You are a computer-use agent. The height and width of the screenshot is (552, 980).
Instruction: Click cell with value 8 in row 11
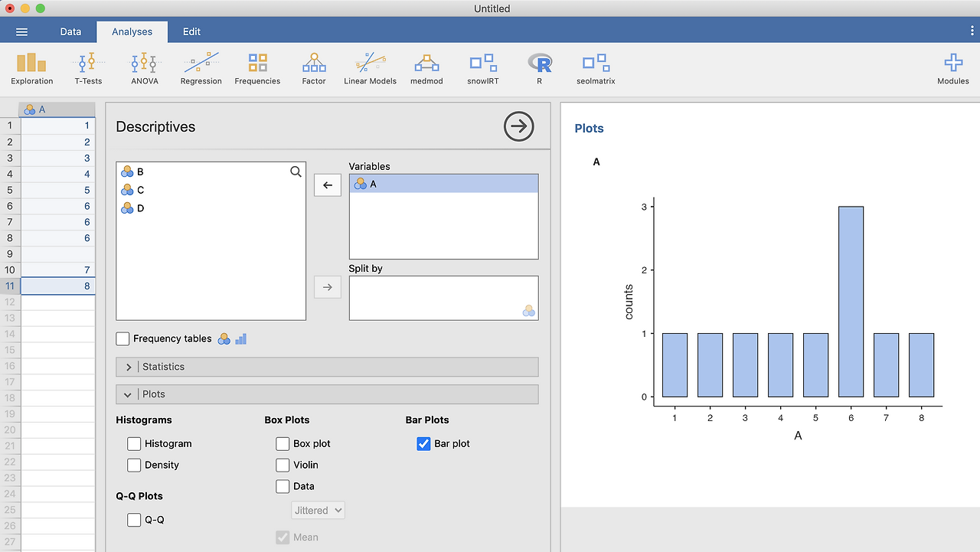pos(58,286)
